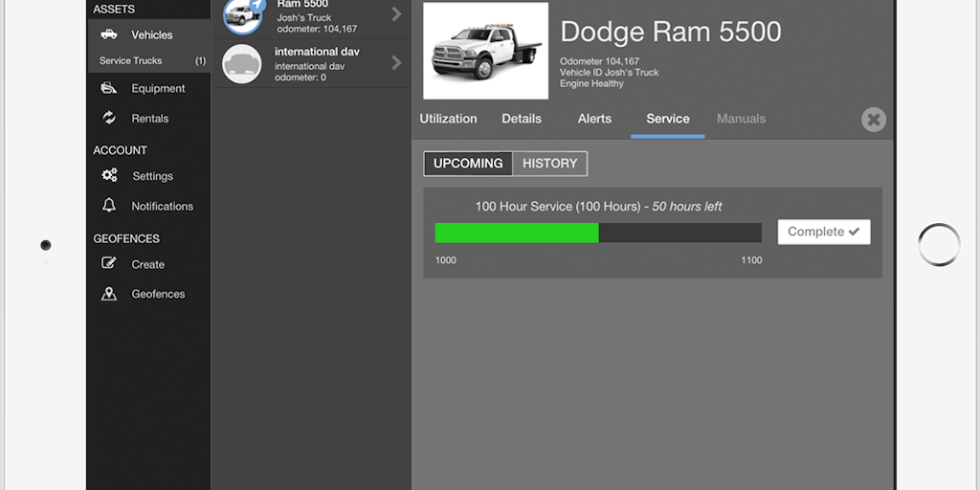Show UPCOMING services
This screenshot has height=490, width=980.
click(468, 164)
